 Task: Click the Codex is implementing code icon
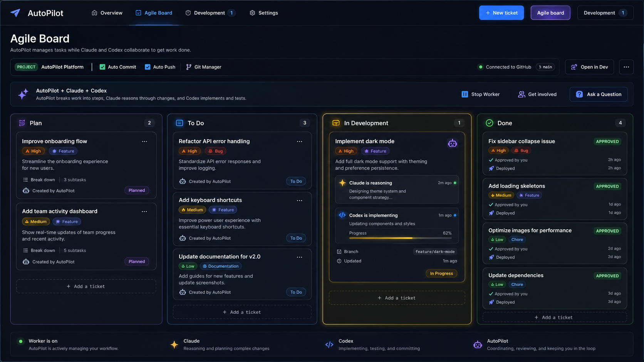click(x=342, y=215)
